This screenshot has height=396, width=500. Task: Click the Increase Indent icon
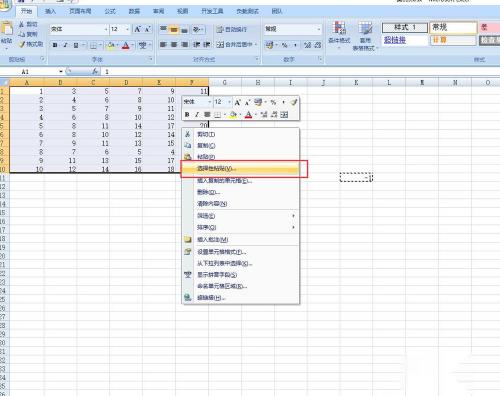tap(207, 44)
